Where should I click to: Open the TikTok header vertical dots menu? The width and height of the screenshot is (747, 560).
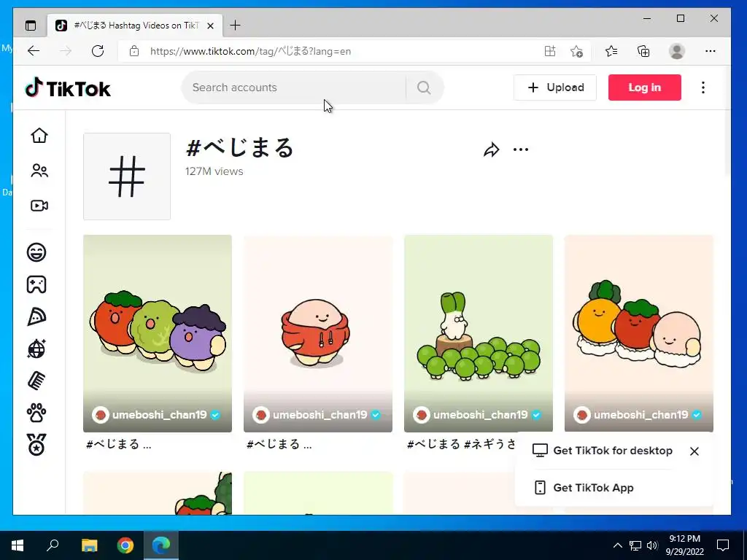point(703,87)
